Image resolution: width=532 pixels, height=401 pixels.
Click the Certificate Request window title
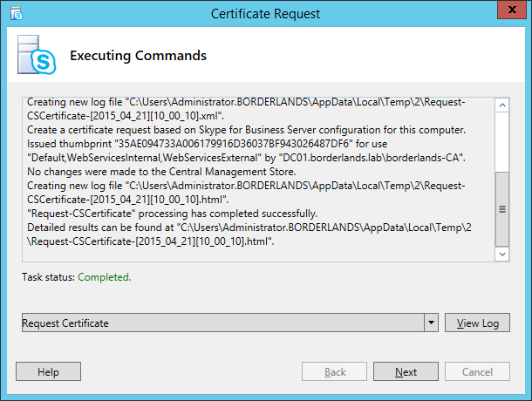pos(265,14)
